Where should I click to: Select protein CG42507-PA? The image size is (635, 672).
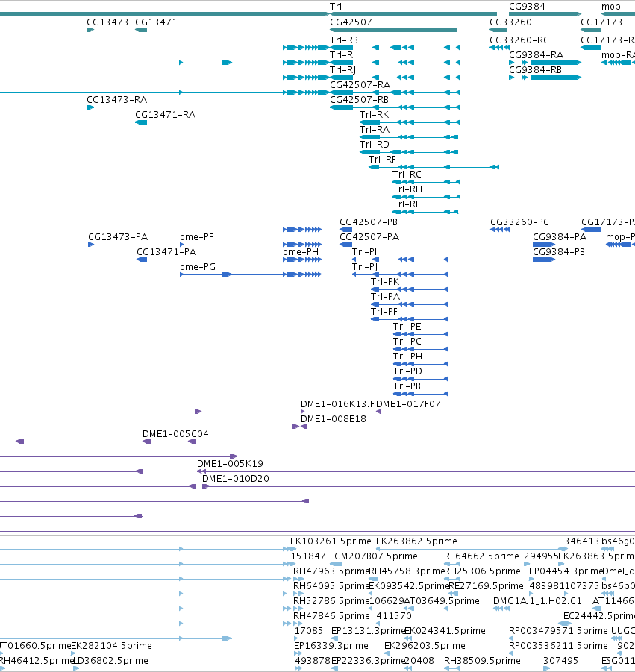click(369, 237)
